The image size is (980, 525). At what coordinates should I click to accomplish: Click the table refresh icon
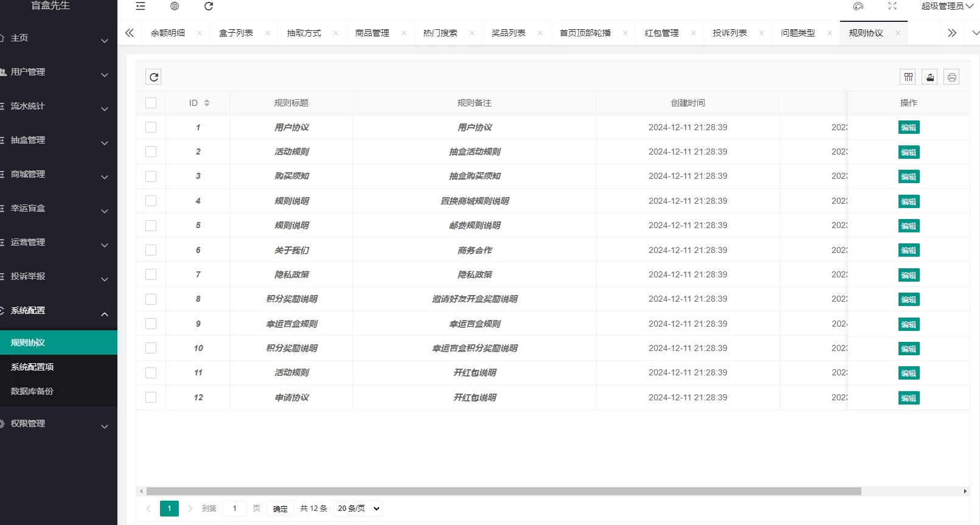coord(154,77)
